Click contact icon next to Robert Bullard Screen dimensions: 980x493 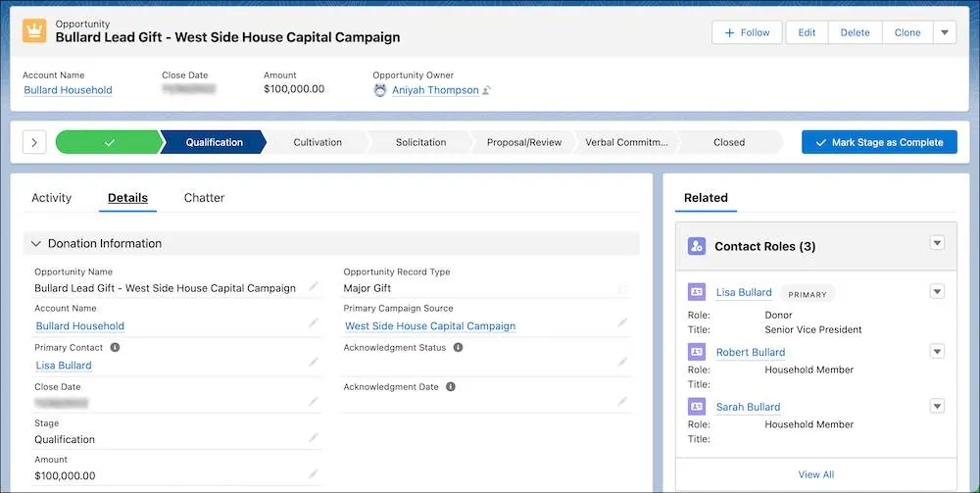pyautogui.click(x=696, y=352)
